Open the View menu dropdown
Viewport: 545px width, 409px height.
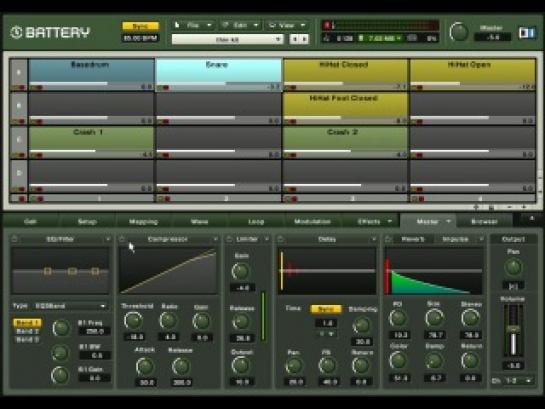tap(287, 25)
